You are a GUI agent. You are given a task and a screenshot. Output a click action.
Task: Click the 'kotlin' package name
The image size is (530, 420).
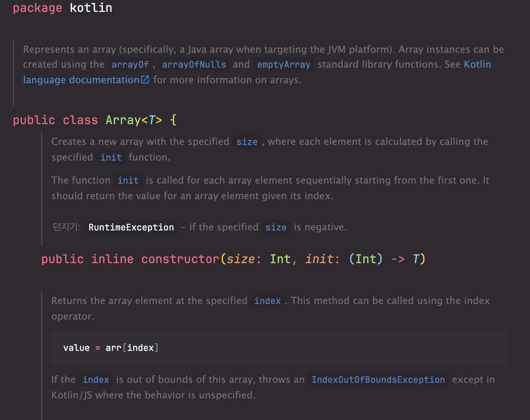(91, 8)
